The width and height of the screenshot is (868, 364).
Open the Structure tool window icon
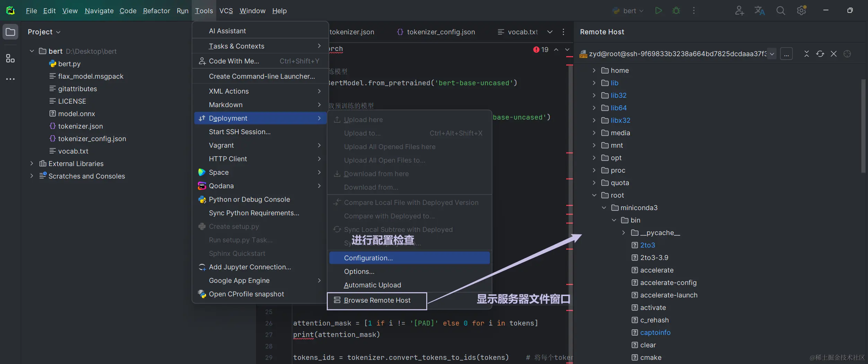(10, 58)
